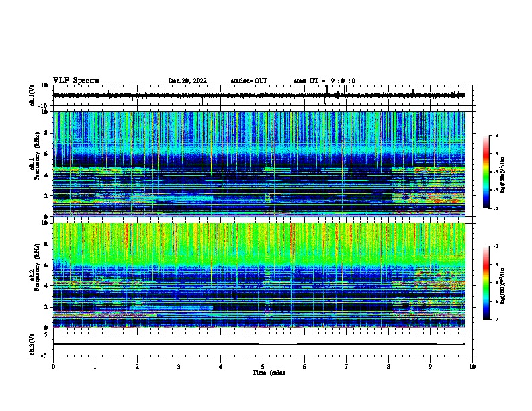Select the "Dec. 20, 2022" date label
The height and width of the screenshot is (411, 532).
click(x=187, y=81)
